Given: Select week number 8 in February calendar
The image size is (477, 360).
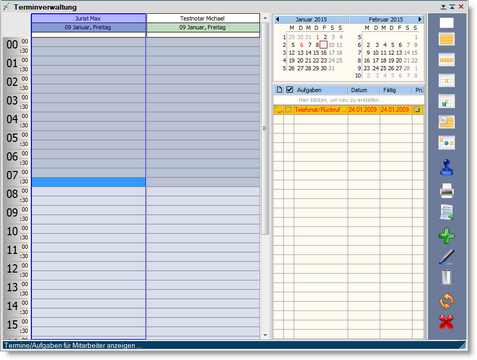Looking at the screenshot, I should pos(359,61).
